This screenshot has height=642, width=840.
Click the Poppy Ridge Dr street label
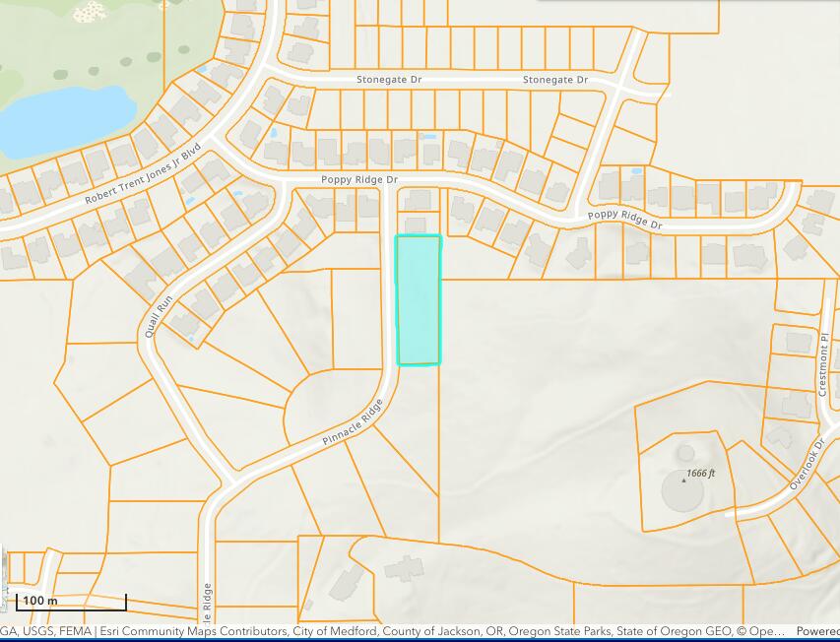(360, 180)
